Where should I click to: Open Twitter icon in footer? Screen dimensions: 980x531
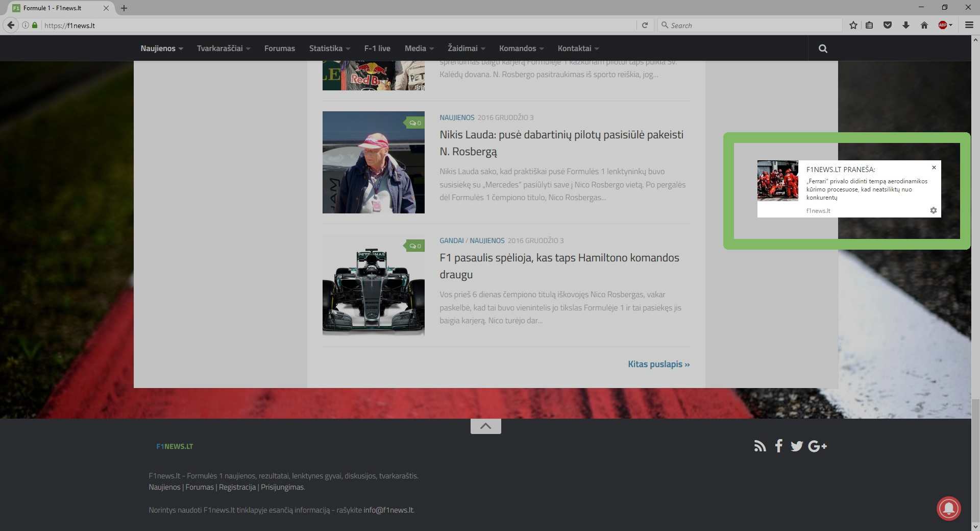point(797,446)
